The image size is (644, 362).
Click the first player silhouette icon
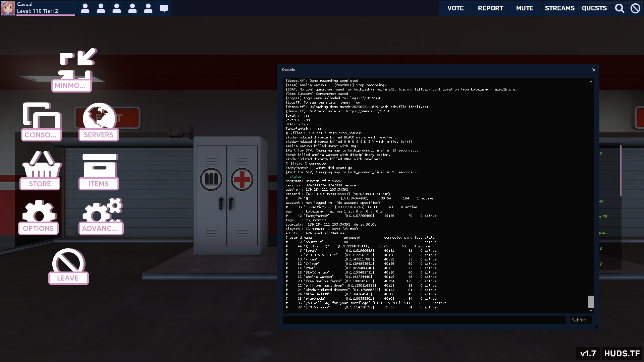pyautogui.click(x=85, y=8)
